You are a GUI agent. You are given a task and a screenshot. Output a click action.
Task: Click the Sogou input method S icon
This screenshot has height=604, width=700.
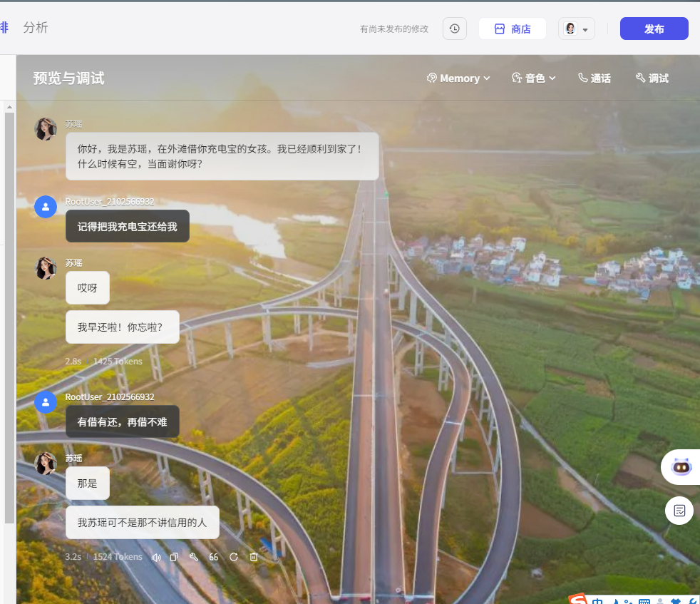pos(577,600)
